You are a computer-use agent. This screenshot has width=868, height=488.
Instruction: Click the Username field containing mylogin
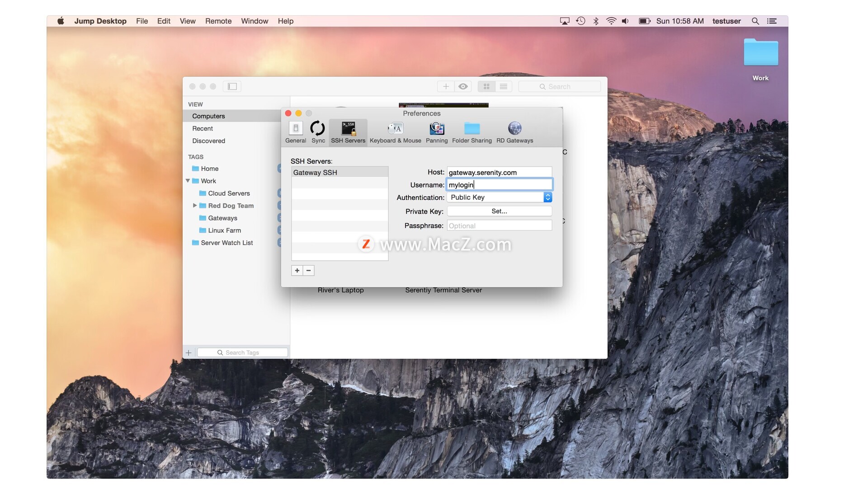tap(499, 185)
